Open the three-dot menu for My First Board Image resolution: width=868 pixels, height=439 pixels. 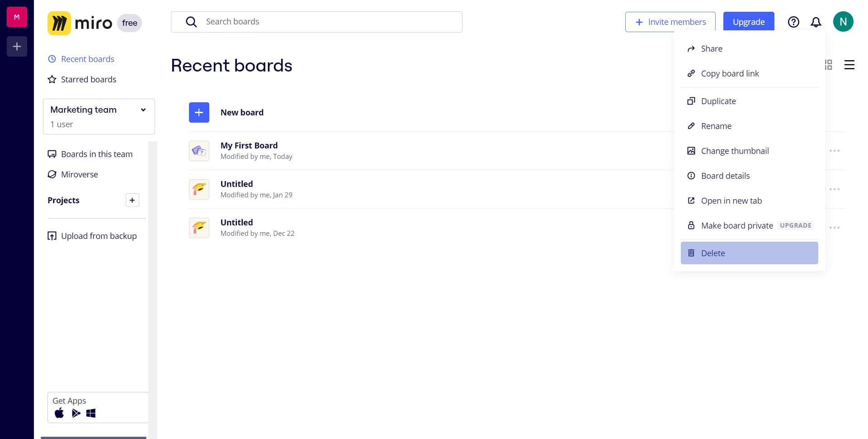(x=835, y=151)
